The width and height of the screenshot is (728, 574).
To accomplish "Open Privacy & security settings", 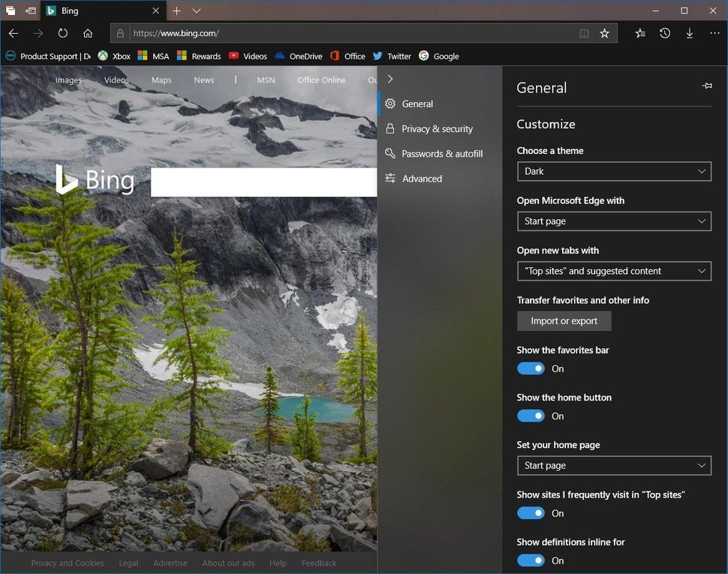I will tap(438, 128).
